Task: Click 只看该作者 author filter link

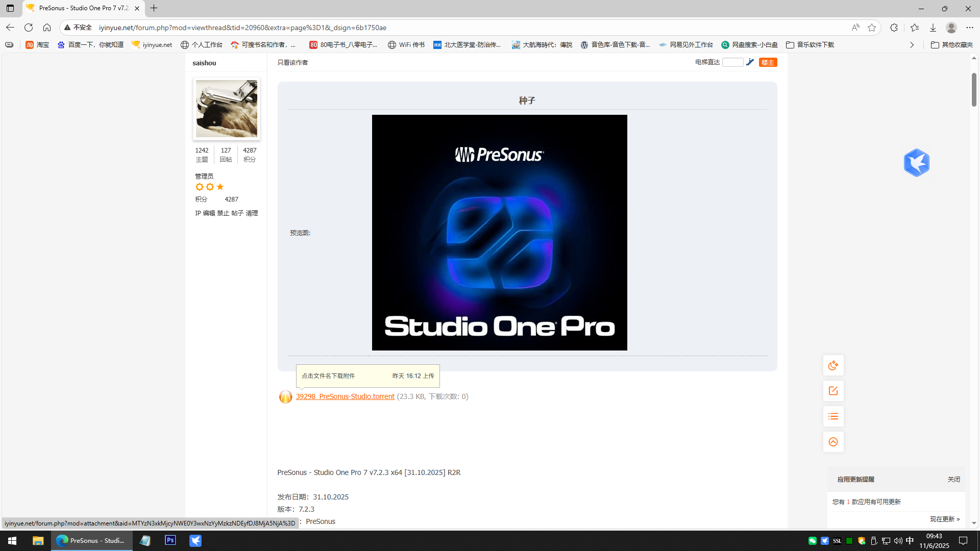Action: [x=292, y=62]
